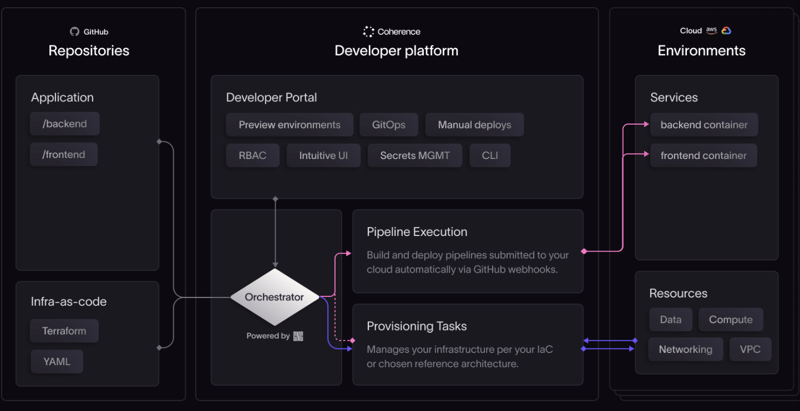Click the Pipeline Execution title

(417, 232)
